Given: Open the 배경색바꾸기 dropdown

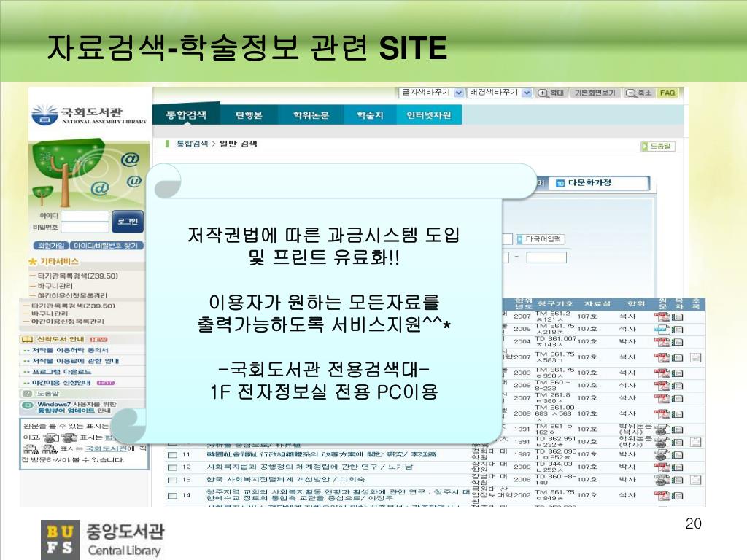Looking at the screenshot, I should coord(499,93).
